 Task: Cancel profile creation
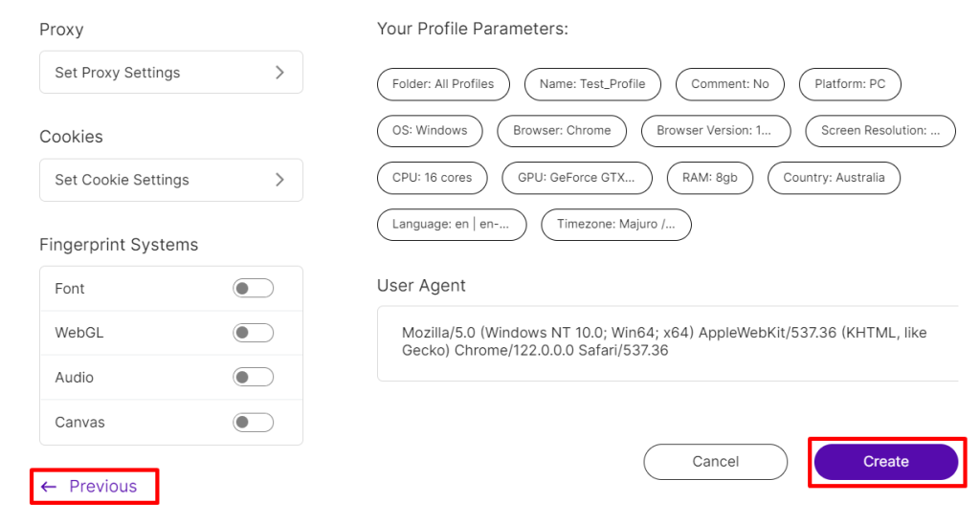716,462
